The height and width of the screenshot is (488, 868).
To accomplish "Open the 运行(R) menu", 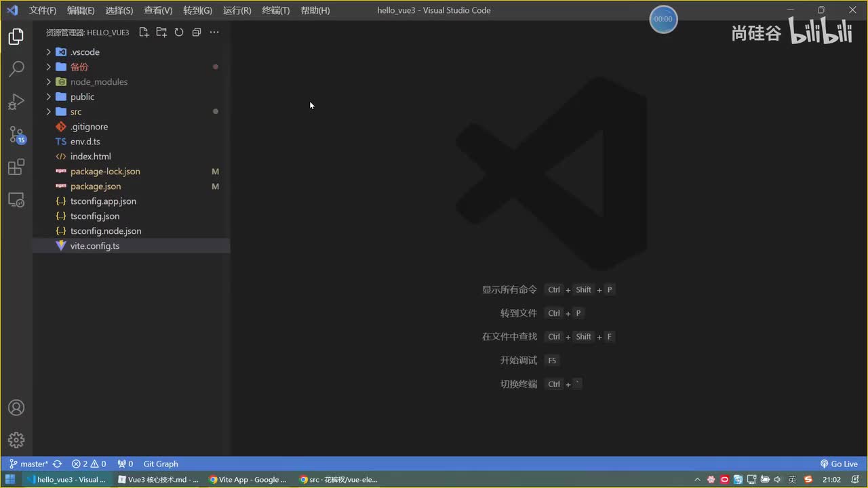I will click(x=237, y=11).
